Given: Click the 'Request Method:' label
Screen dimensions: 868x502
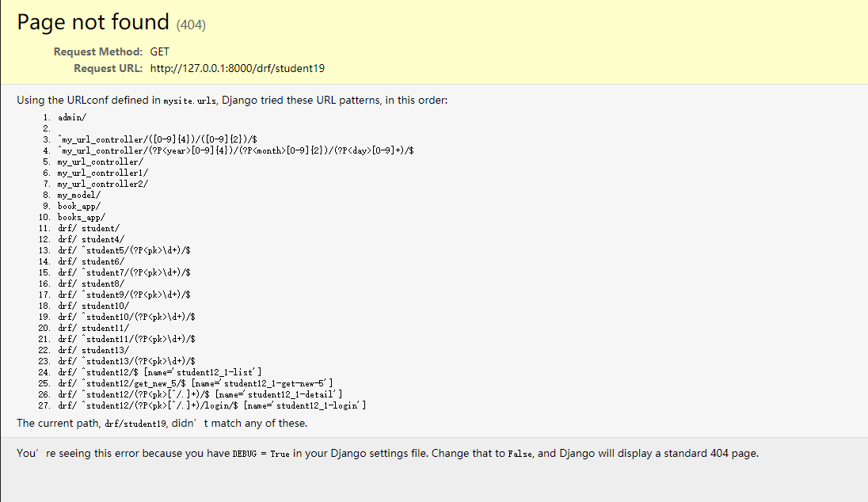Looking at the screenshot, I should pyautogui.click(x=98, y=51).
